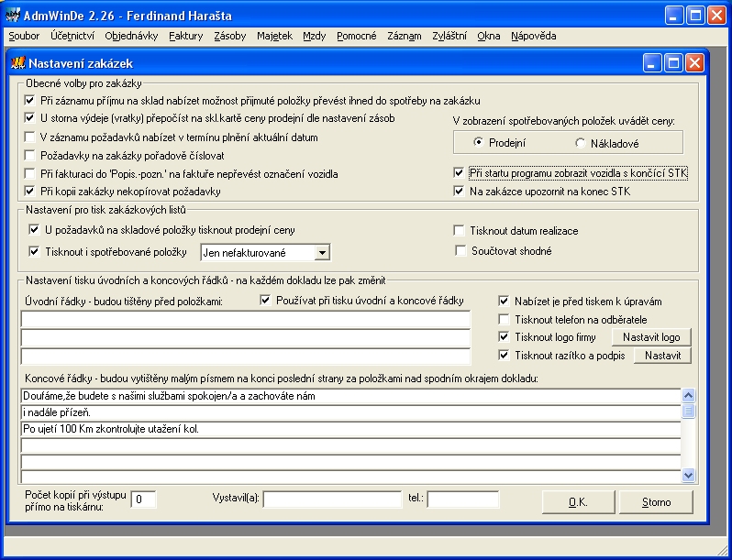
Task: Click the Koncové řádky scrollbar thumb
Action: click(x=689, y=411)
